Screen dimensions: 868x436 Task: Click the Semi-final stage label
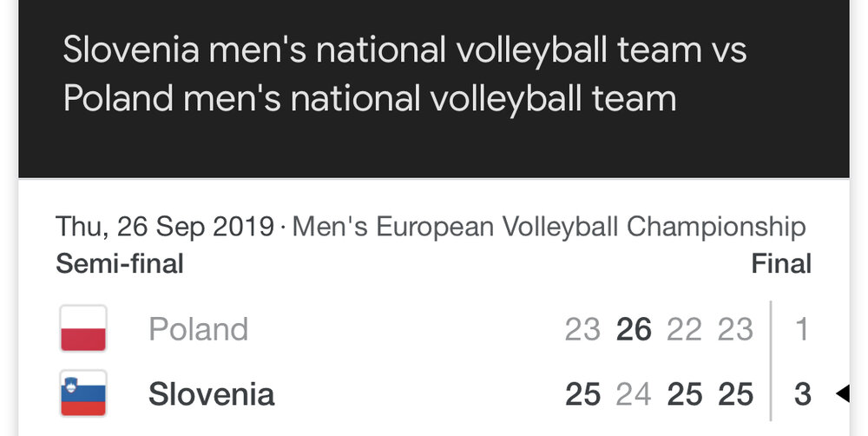coord(120,264)
